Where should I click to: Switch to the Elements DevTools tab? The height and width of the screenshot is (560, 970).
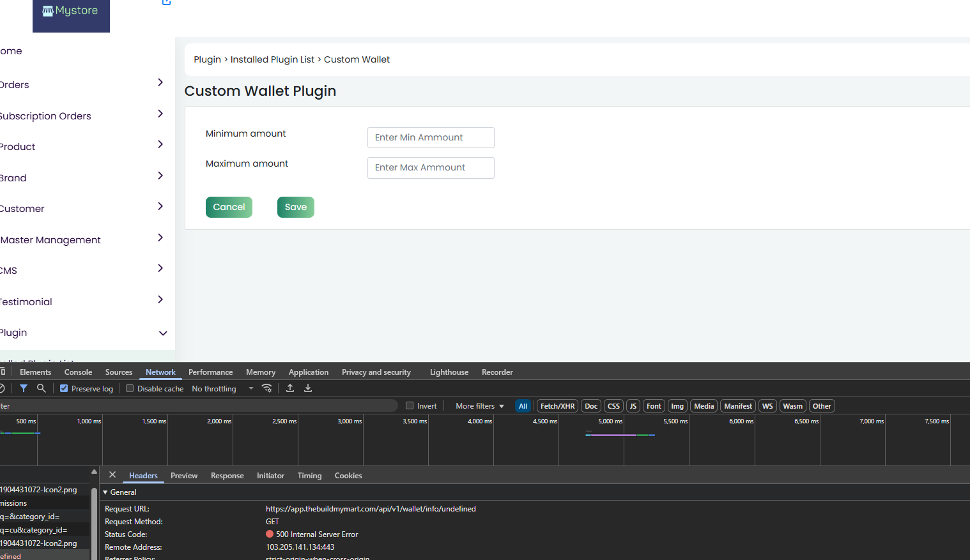click(35, 372)
